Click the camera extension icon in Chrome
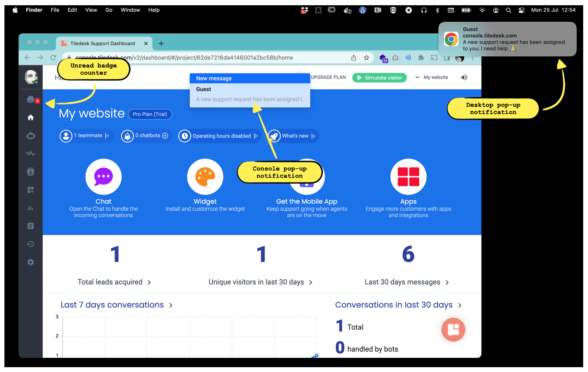The width and height of the screenshot is (588, 372). (x=395, y=58)
